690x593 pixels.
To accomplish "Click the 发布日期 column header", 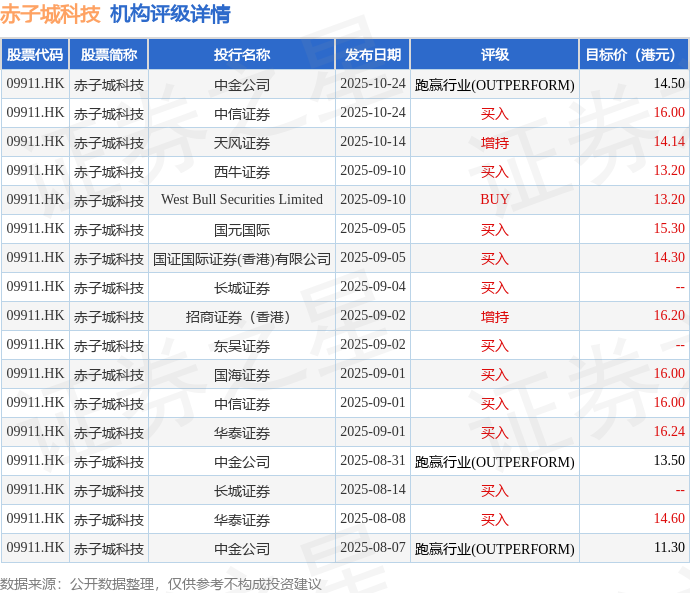I will coord(373,55).
